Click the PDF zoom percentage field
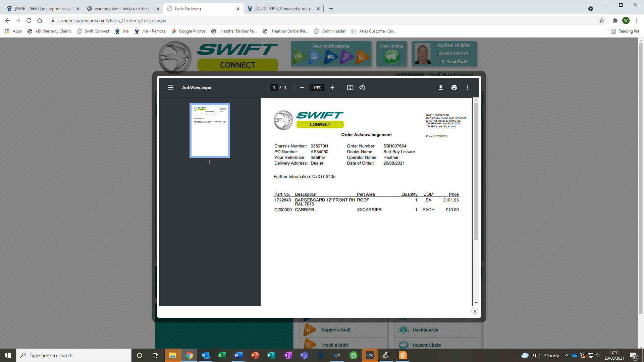 [x=317, y=87]
